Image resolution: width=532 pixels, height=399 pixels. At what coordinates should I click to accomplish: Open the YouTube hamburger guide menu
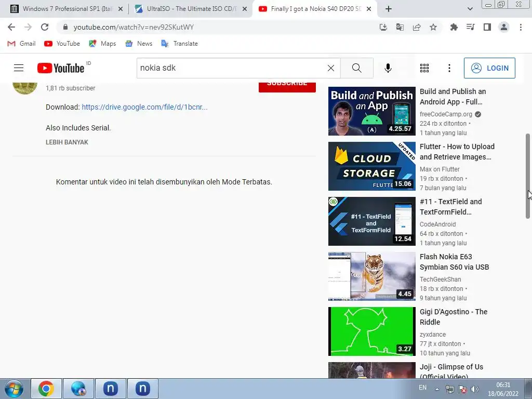pos(19,68)
